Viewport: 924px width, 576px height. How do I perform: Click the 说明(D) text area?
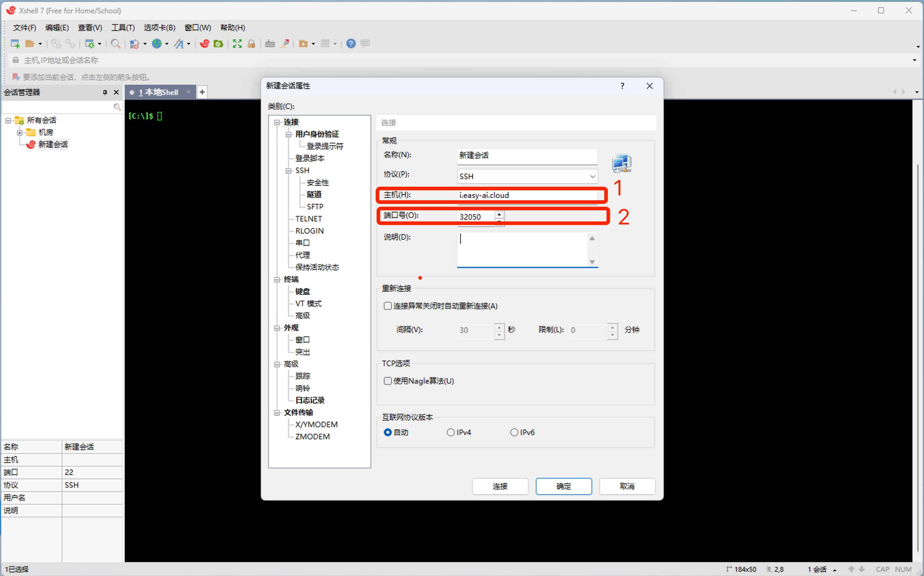click(x=523, y=250)
